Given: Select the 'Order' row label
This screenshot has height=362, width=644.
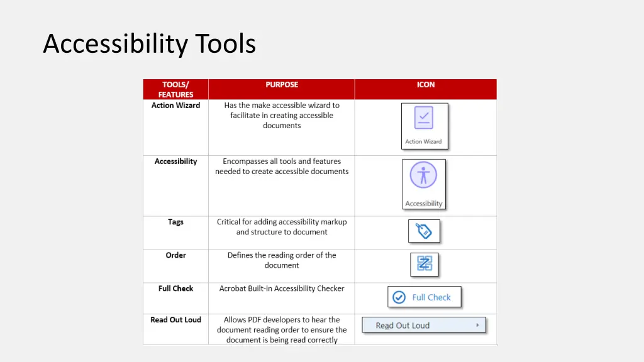Looking at the screenshot, I should [175, 255].
